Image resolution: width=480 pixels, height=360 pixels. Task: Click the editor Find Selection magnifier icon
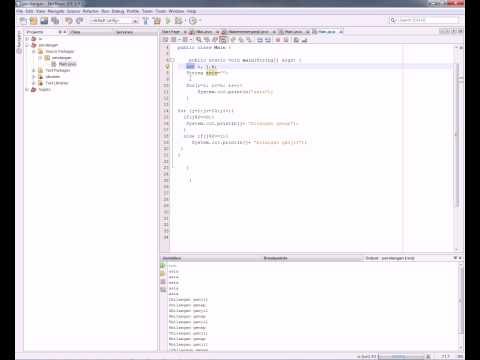(x=199, y=40)
